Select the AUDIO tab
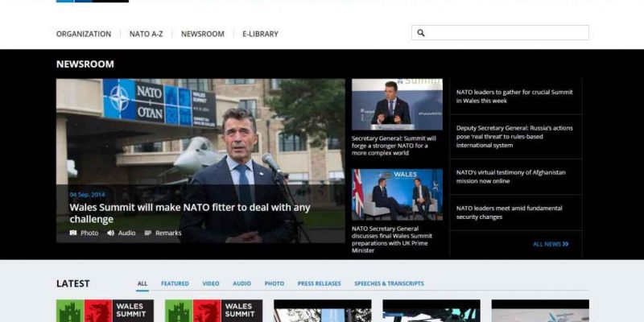 [x=242, y=283]
